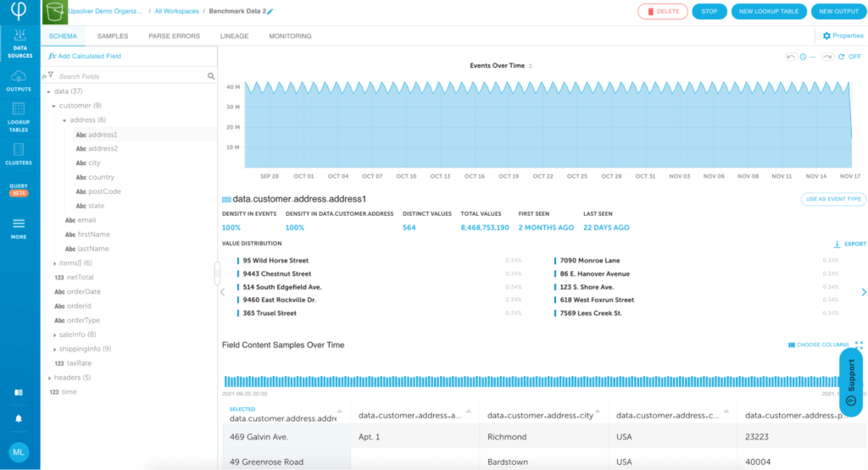Open Properties gear settings
This screenshot has height=470, width=868.
[843, 36]
